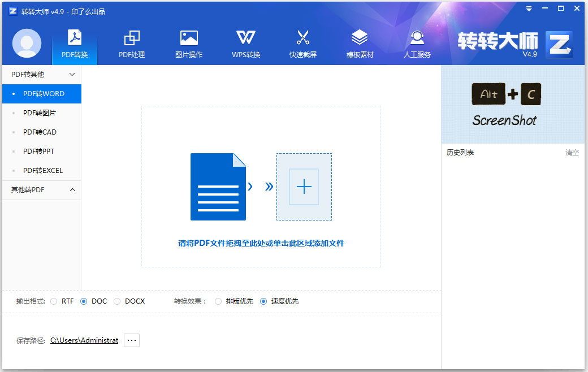Select the 图片操作 feature

[188, 44]
